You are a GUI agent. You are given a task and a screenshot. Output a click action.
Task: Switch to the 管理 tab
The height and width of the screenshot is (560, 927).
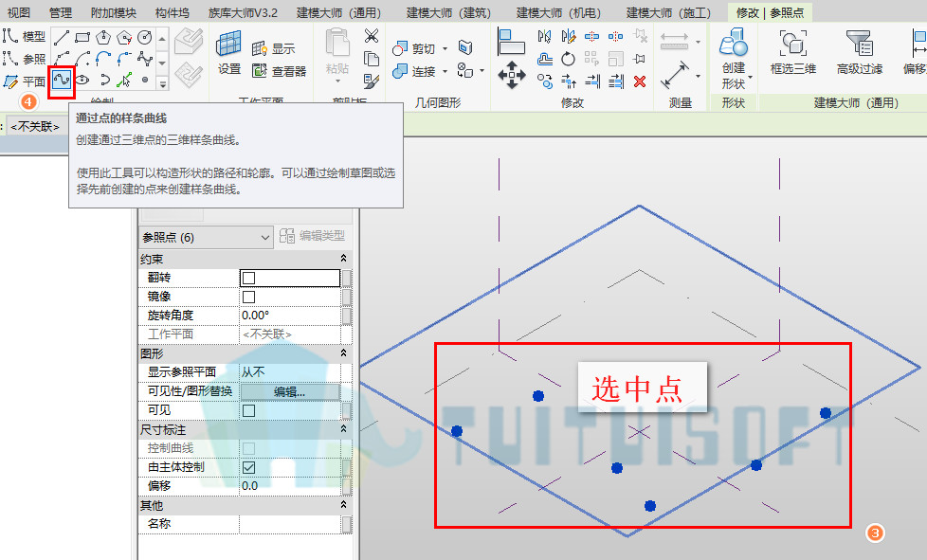tap(61, 12)
